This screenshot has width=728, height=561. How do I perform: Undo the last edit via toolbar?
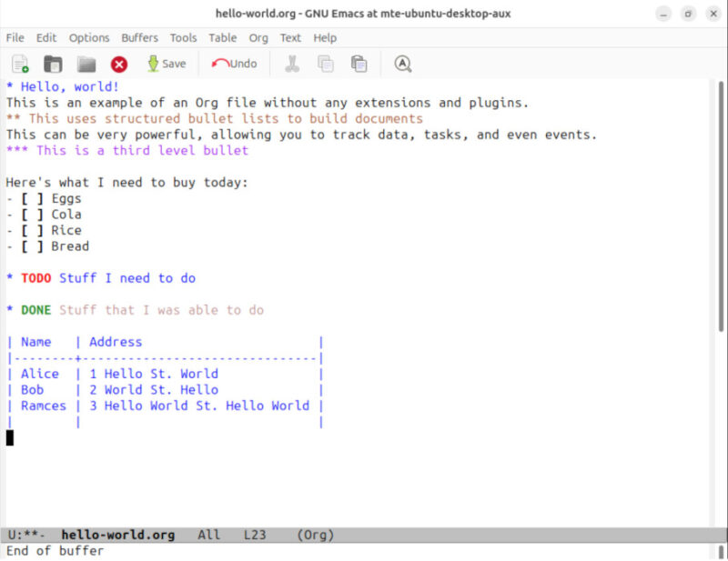click(x=235, y=64)
